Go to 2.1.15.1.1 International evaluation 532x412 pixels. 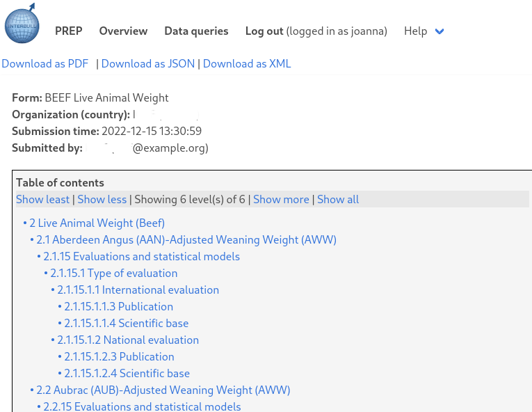click(x=138, y=290)
